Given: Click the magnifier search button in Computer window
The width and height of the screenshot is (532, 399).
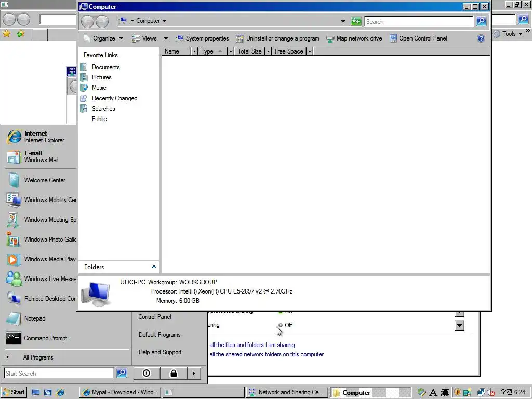Looking at the screenshot, I should coord(481,21).
